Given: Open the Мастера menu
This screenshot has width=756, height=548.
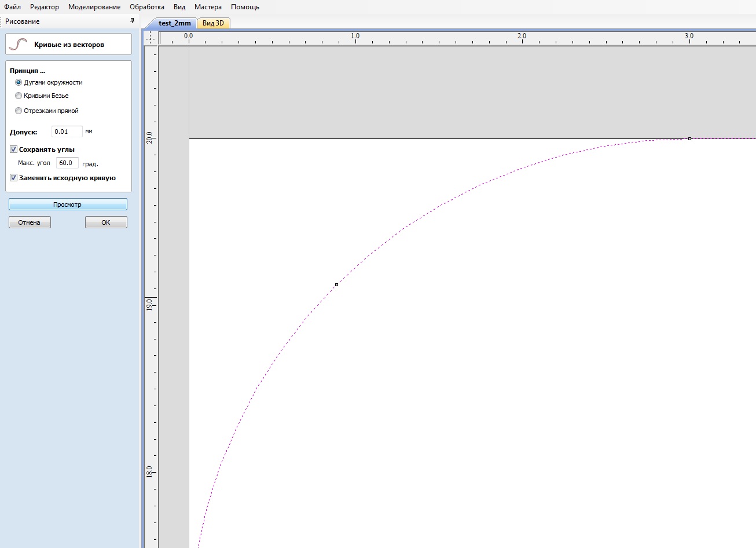Looking at the screenshot, I should (x=208, y=7).
